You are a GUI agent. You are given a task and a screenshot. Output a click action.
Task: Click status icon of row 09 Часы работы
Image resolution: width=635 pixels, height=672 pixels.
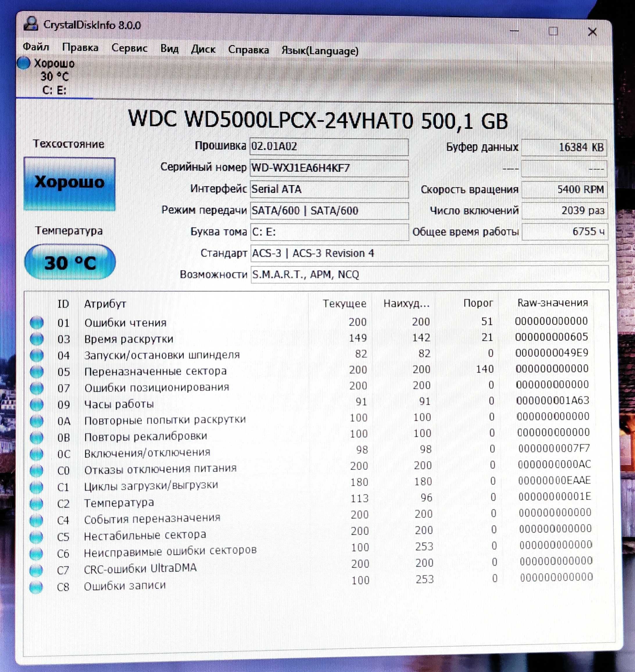click(x=37, y=404)
